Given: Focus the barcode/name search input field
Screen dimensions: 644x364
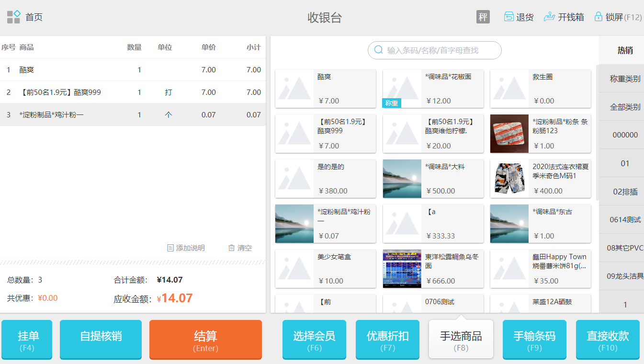Looking at the screenshot, I should (438, 50).
